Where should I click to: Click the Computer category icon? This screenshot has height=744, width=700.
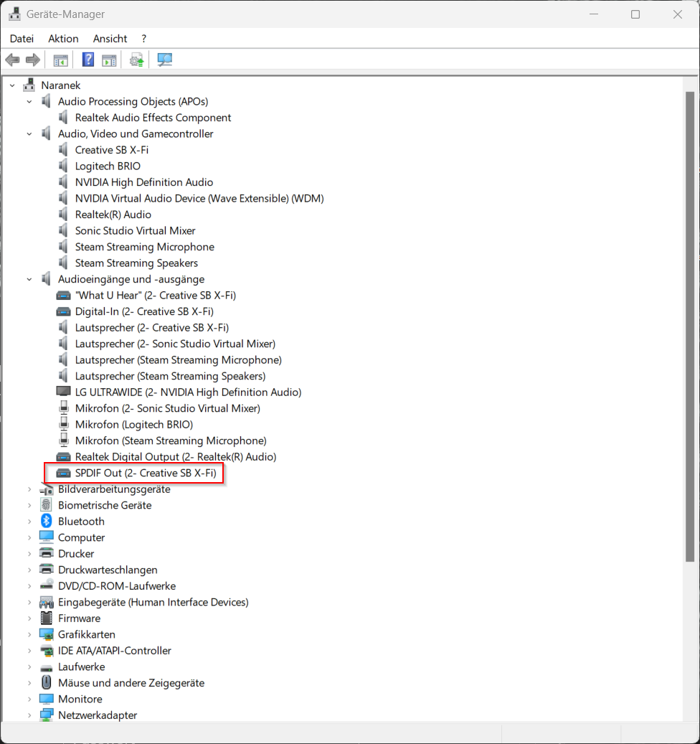point(47,537)
